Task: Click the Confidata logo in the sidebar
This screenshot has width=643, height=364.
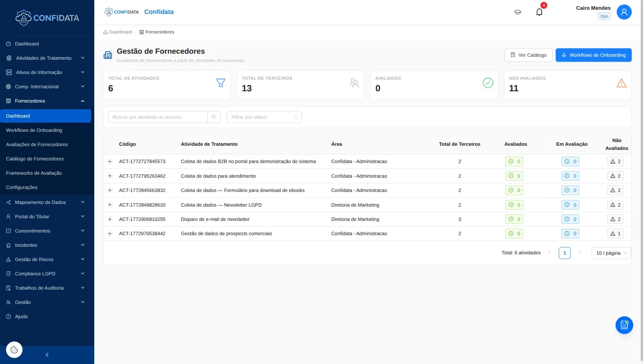Action: [x=47, y=18]
